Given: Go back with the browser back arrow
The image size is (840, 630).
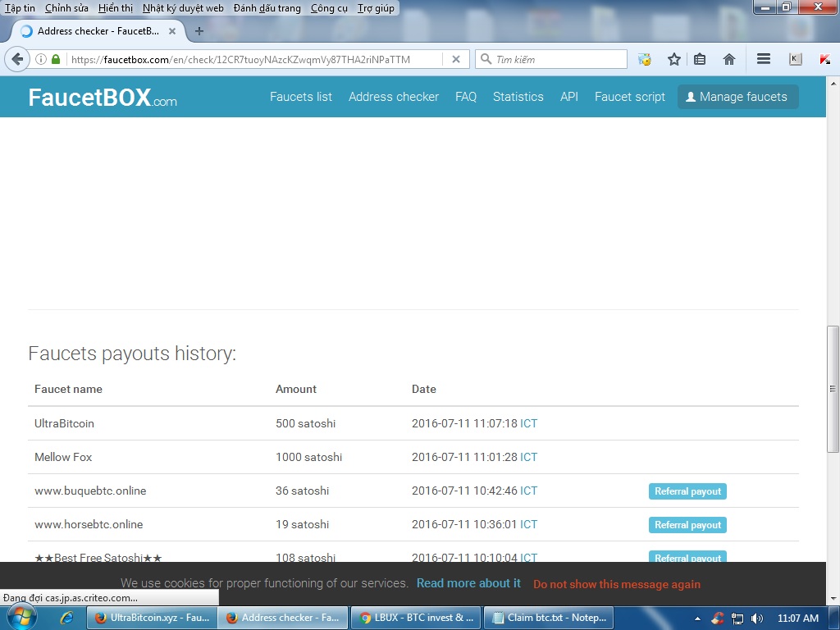Looking at the screenshot, I should 17,59.
